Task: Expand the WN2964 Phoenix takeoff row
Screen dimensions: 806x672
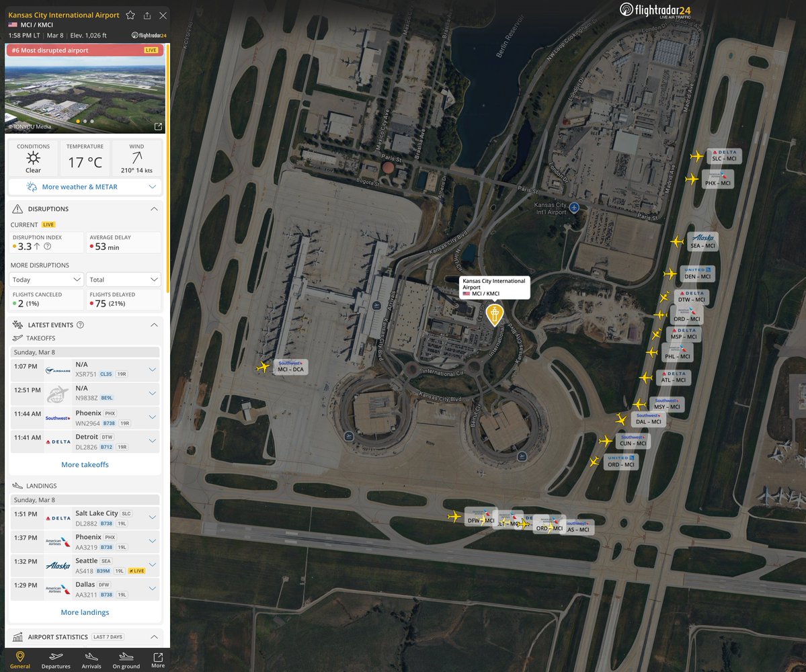Action: pos(152,417)
